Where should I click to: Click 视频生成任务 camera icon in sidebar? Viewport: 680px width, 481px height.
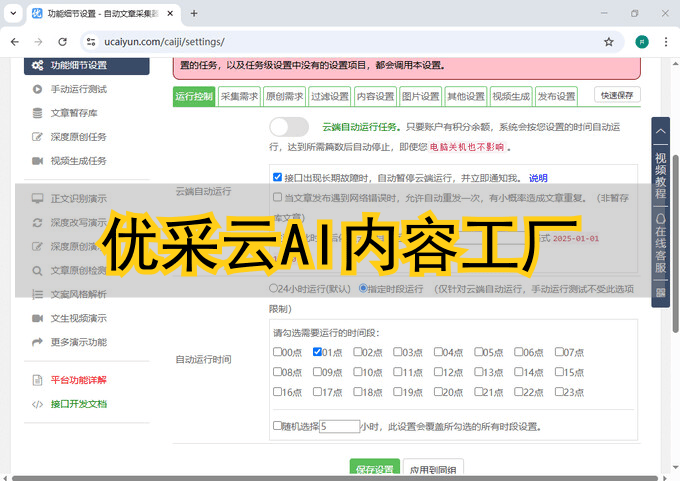37,161
